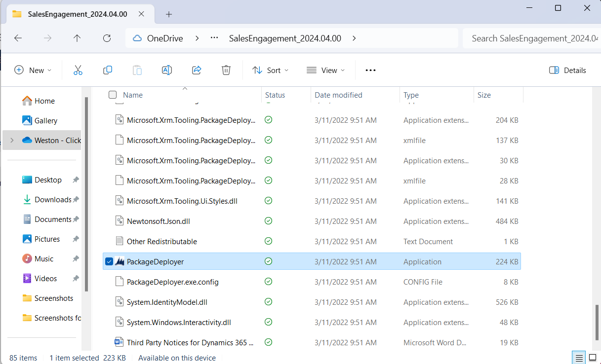Image resolution: width=601 pixels, height=364 pixels.
Task: Add a new tab with plus icon
Action: point(169,14)
